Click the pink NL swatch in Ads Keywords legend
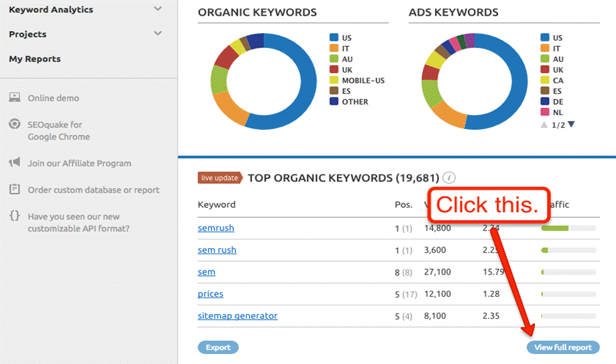616x364 pixels. pos(544,113)
